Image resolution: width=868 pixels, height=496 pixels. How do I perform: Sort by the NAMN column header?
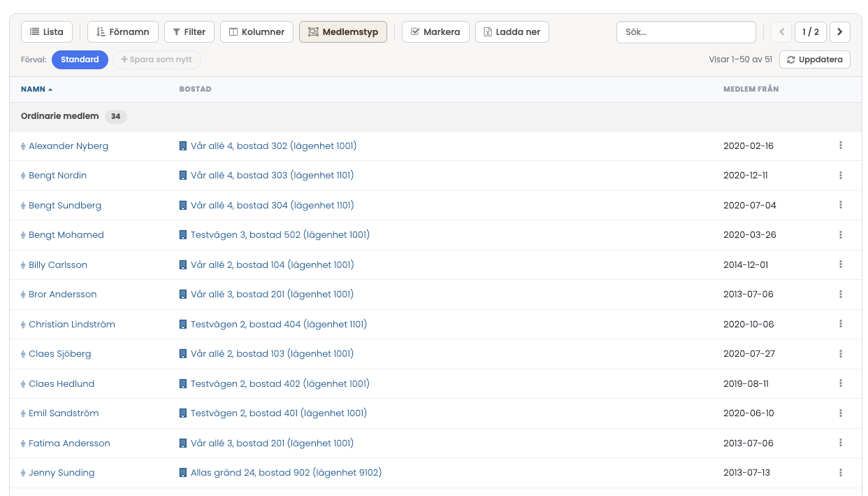36,90
